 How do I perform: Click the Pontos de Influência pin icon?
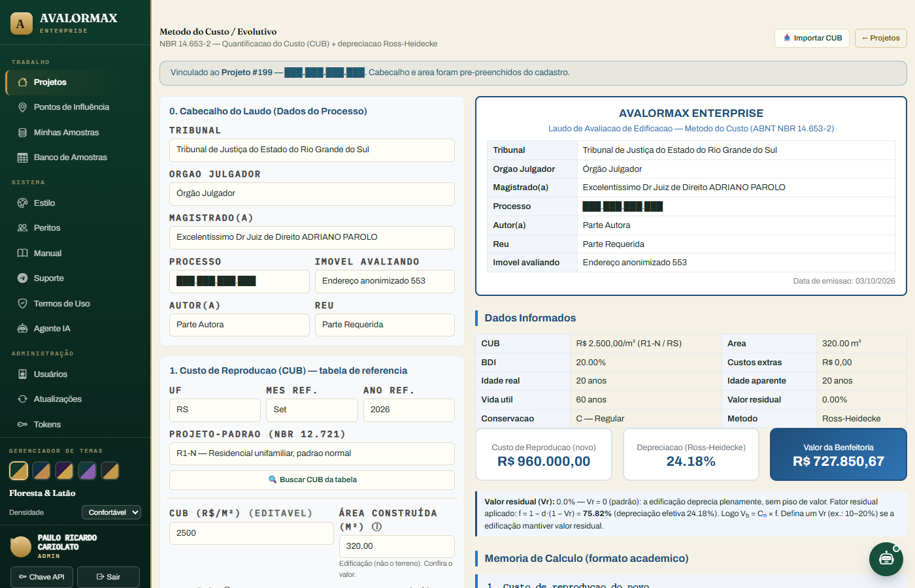[x=22, y=107]
